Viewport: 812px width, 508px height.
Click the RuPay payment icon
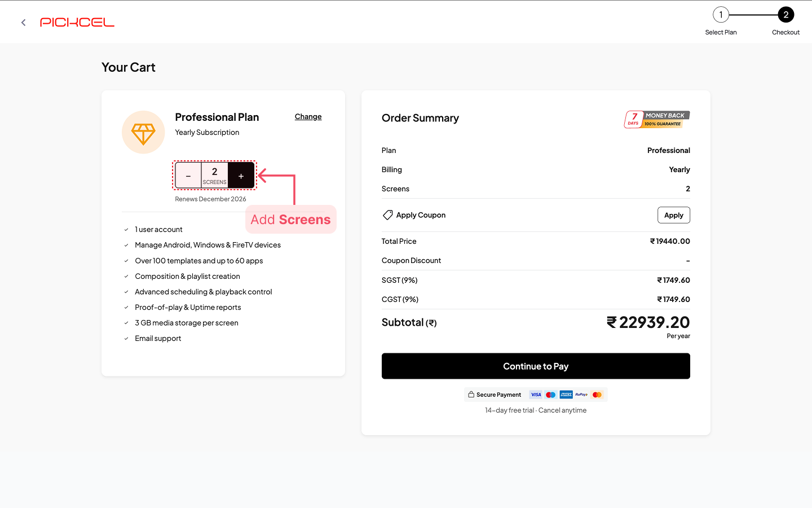coord(581,395)
